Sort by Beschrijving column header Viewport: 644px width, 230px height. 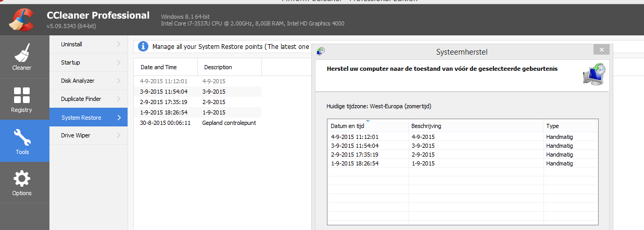point(476,126)
